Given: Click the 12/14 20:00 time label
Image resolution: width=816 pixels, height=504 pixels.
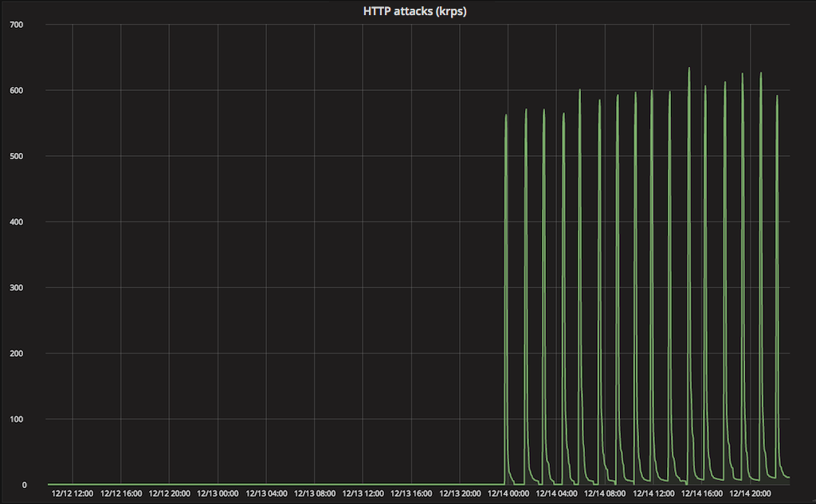Looking at the screenshot, I should click(x=750, y=494).
